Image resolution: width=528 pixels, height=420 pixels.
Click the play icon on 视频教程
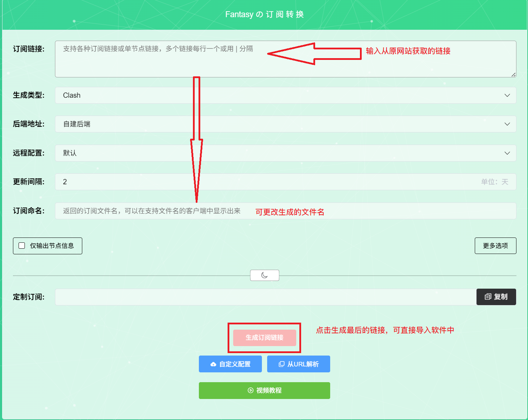pos(251,391)
